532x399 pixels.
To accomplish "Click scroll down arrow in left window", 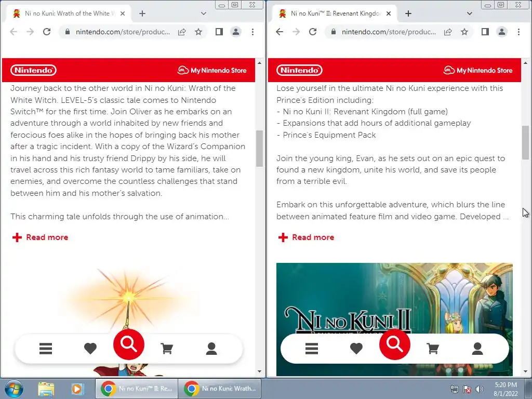I will [x=260, y=371].
